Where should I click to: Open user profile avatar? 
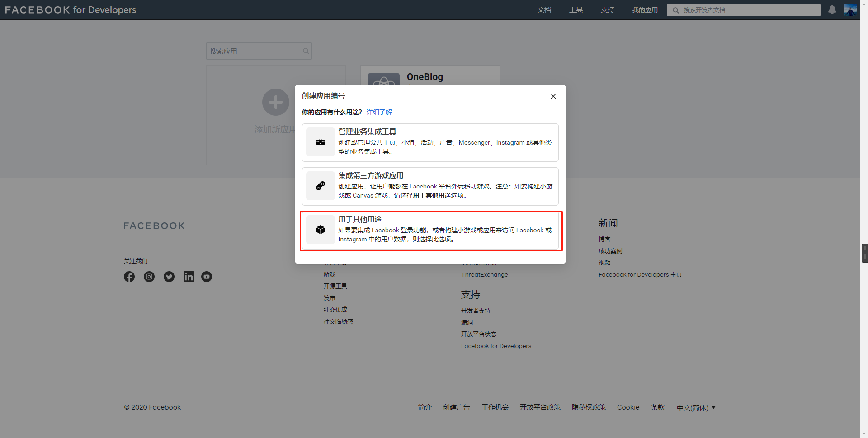coord(850,10)
